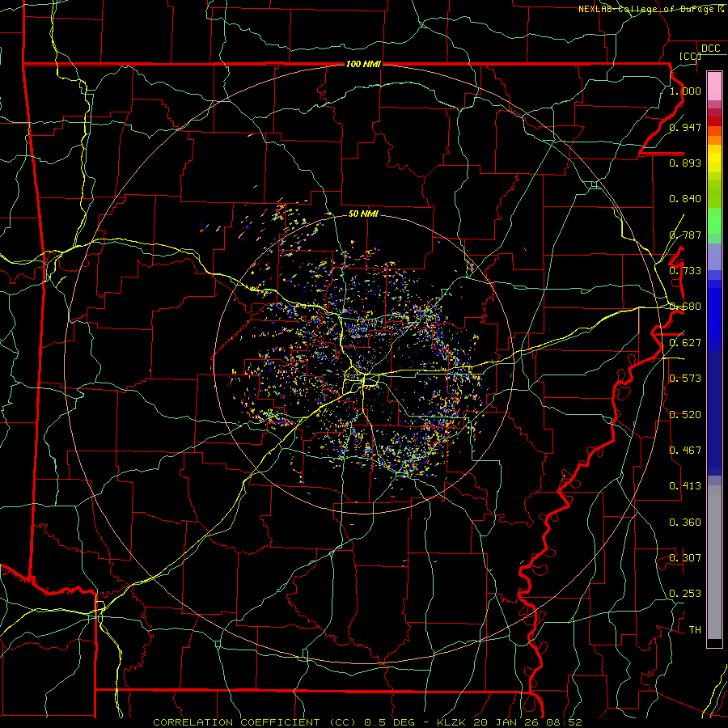Click the 0.413 legend value

point(685,486)
